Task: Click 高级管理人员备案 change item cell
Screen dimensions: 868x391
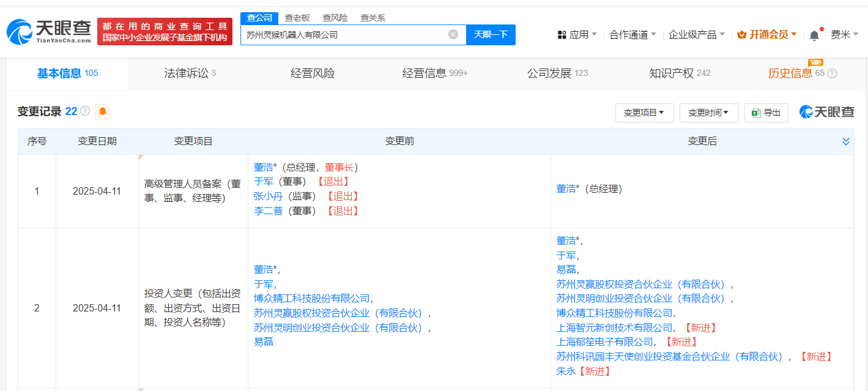Action: point(193,191)
